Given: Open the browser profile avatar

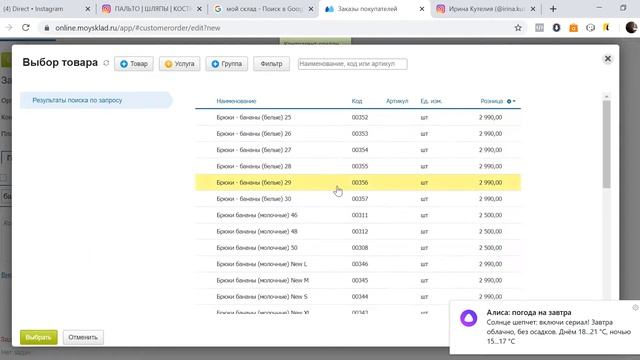Looking at the screenshot, I should point(631,27).
